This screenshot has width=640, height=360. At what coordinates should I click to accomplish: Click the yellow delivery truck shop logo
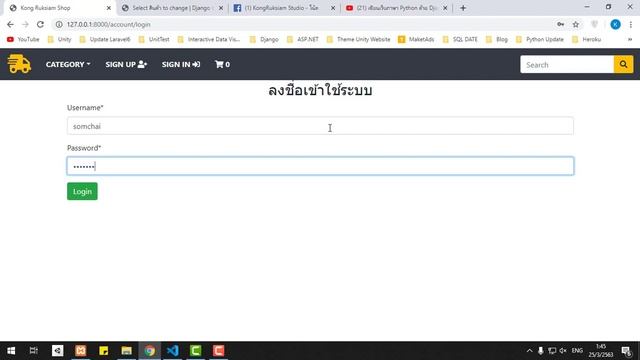point(19,64)
